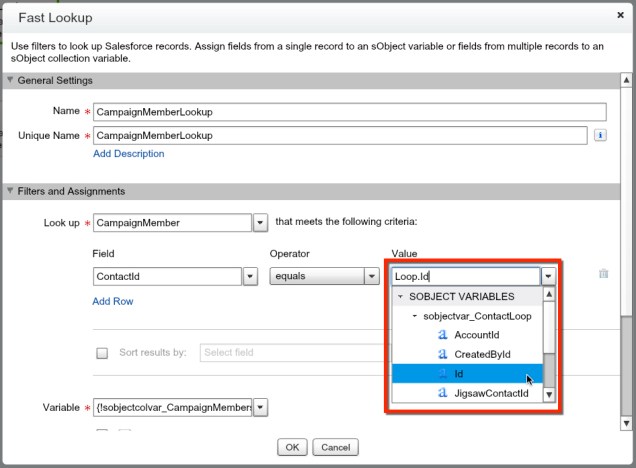Collapse the Filters and Assignments section

[x=10, y=191]
